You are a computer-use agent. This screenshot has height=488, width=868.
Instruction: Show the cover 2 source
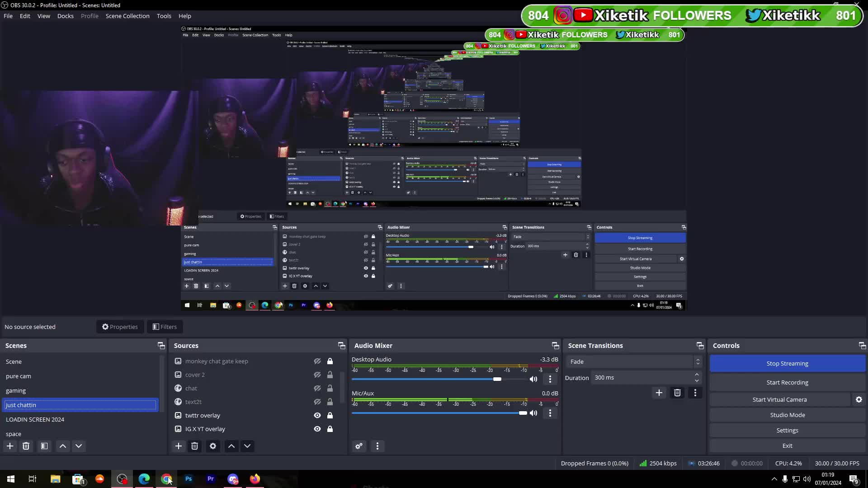(x=317, y=375)
